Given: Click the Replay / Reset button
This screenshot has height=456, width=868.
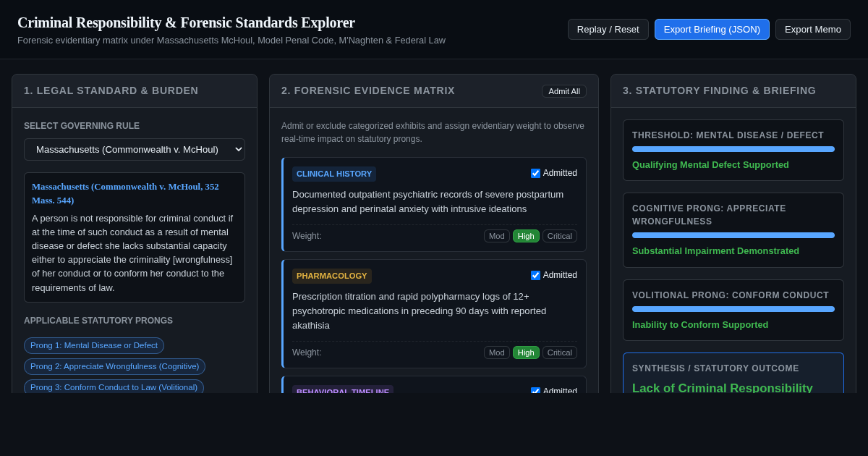Looking at the screenshot, I should pyautogui.click(x=608, y=29).
